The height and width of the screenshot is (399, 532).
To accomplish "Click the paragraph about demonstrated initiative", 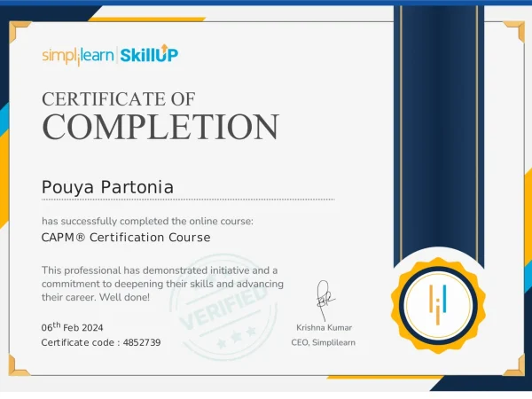I will click(160, 283).
